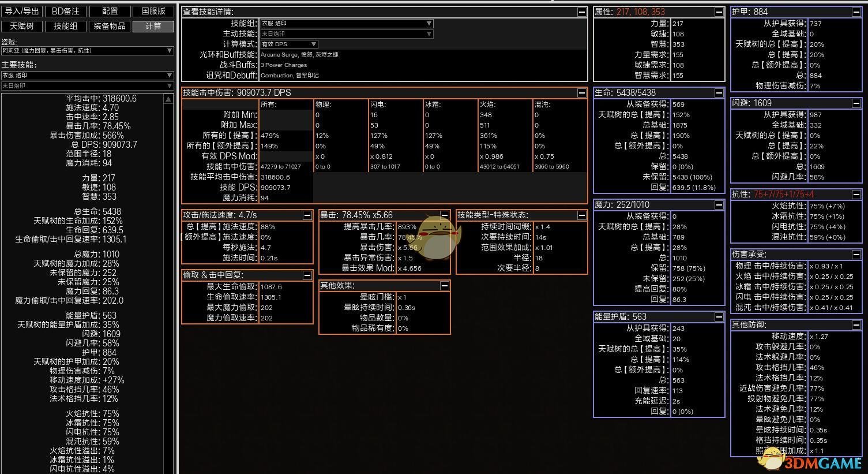Screen dimensions: 868x474
Task: Collapse the 护甲 armour panel
Action: (x=856, y=12)
